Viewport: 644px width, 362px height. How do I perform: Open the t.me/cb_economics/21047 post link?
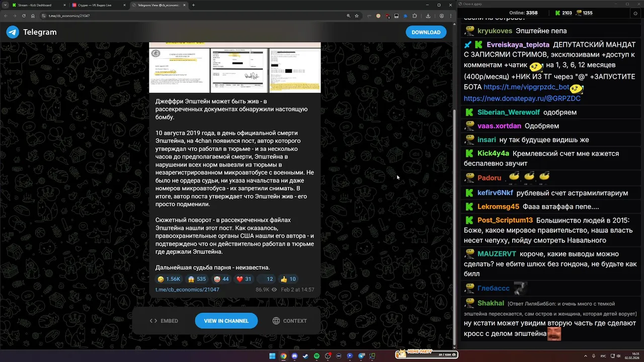tap(187, 290)
